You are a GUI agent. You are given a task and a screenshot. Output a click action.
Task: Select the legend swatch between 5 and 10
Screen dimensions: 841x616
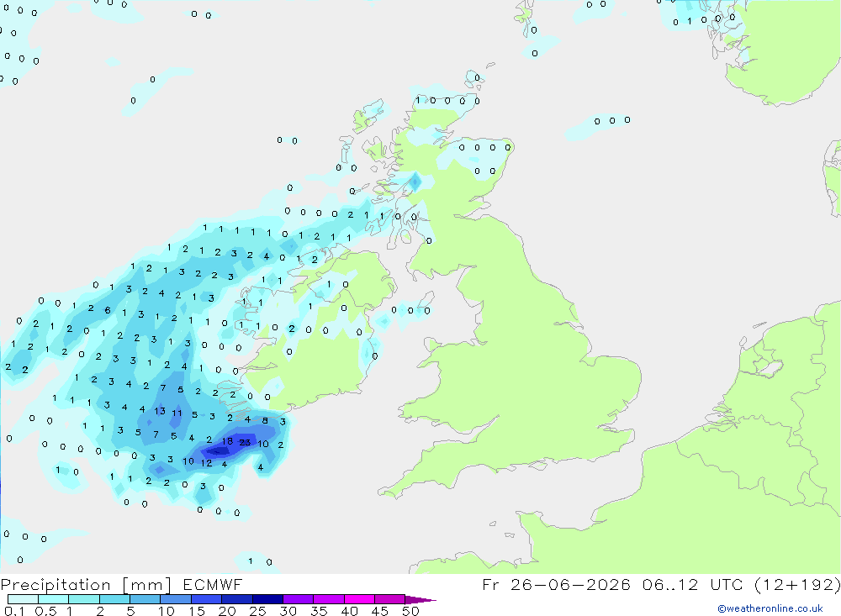point(145,599)
